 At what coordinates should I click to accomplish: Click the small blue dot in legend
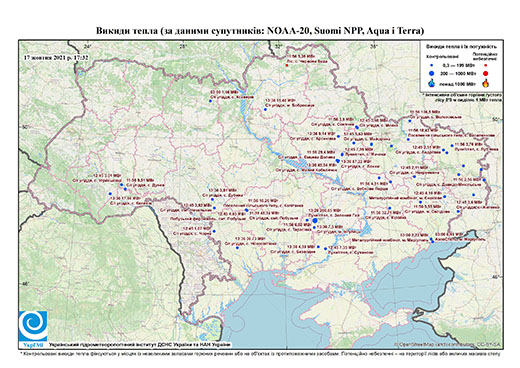pos(432,66)
